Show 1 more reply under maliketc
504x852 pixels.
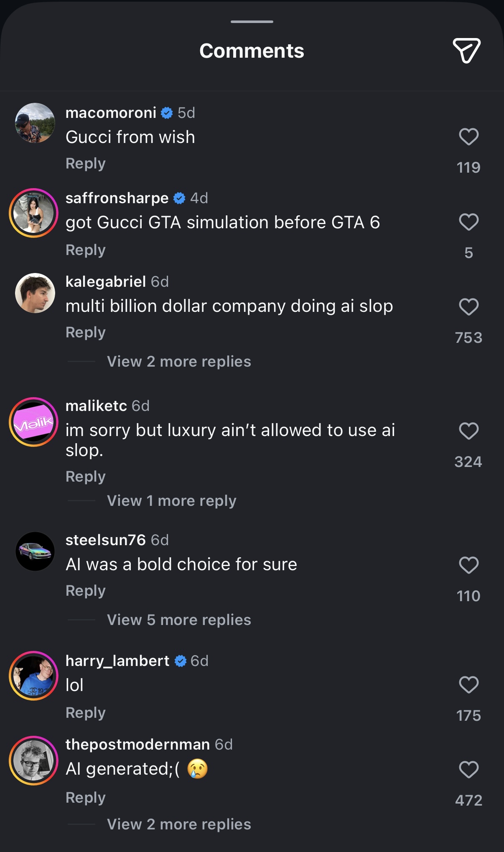coord(171,501)
